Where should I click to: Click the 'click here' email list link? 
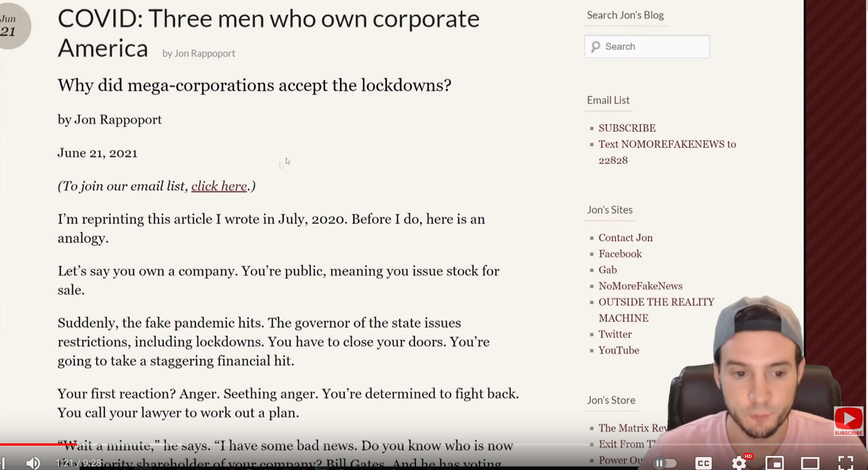(x=218, y=185)
